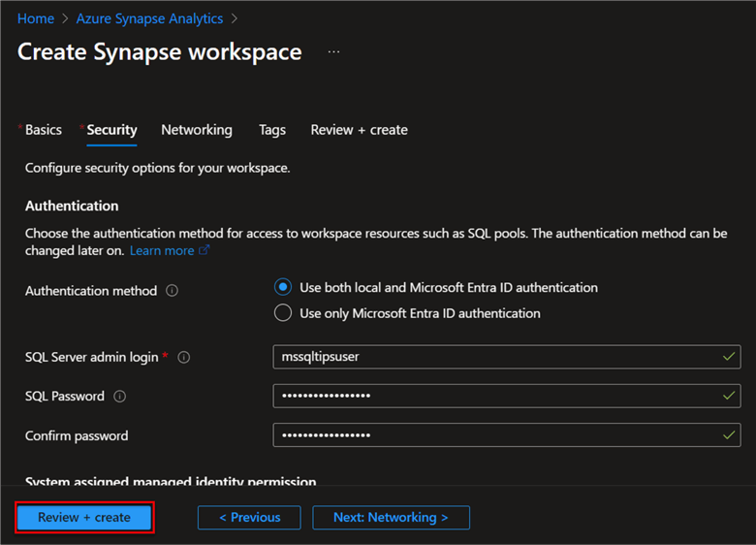Click the SQL Server admin login field
Screen dimensions: 756x545
point(494,357)
